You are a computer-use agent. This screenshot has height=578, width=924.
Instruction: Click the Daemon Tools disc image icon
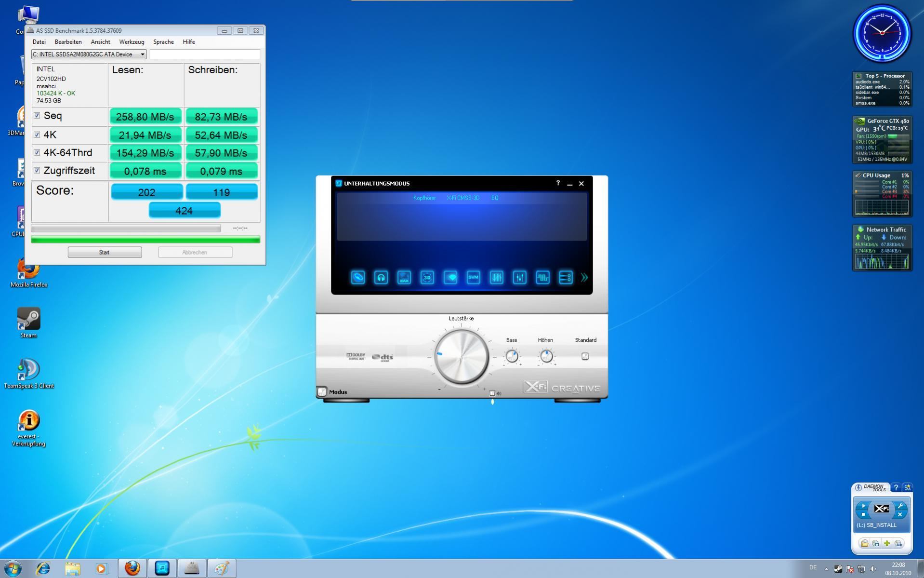coord(876,543)
